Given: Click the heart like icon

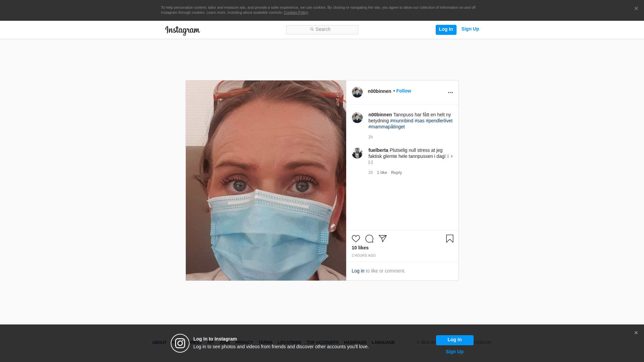Looking at the screenshot, I should pyautogui.click(x=356, y=239).
